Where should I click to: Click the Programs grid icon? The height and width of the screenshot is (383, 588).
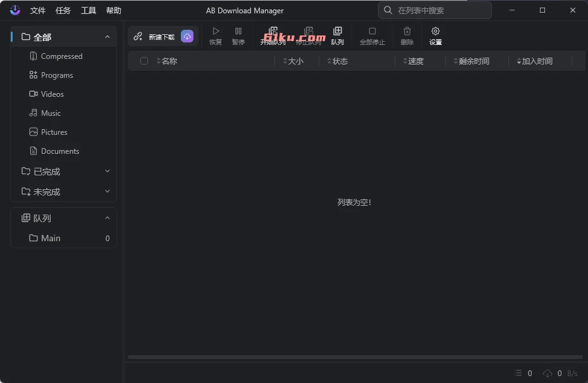click(34, 75)
